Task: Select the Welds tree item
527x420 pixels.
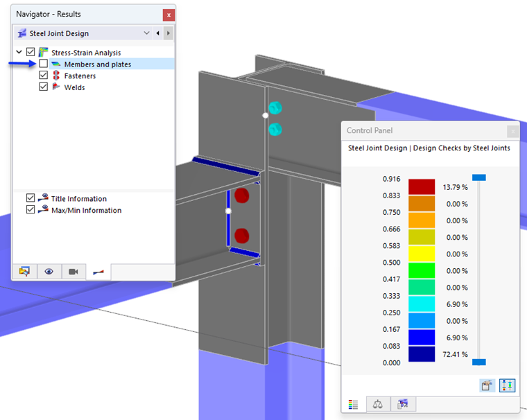Action: pos(75,87)
